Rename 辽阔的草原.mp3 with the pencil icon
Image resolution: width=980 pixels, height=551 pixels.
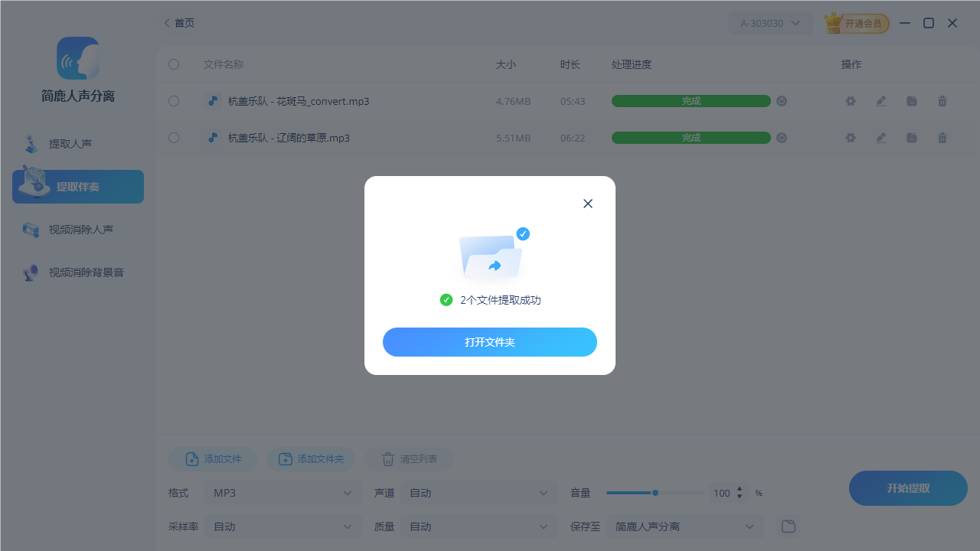point(880,138)
